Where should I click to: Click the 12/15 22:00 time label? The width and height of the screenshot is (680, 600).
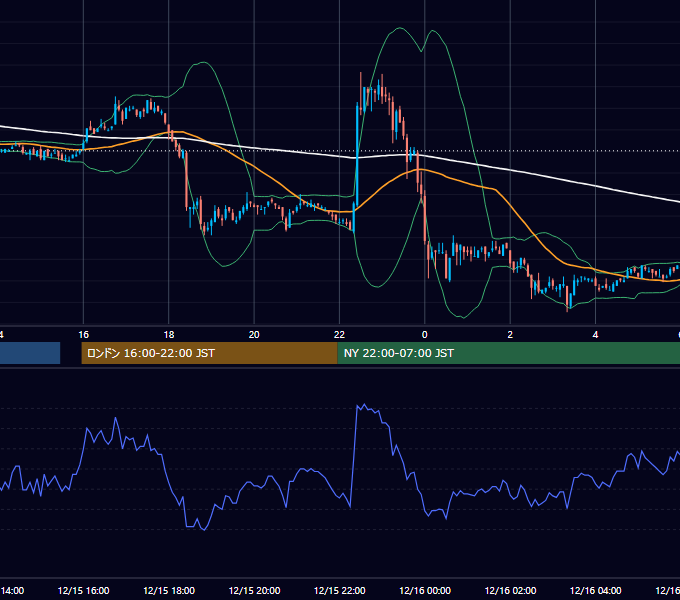click(x=340, y=590)
